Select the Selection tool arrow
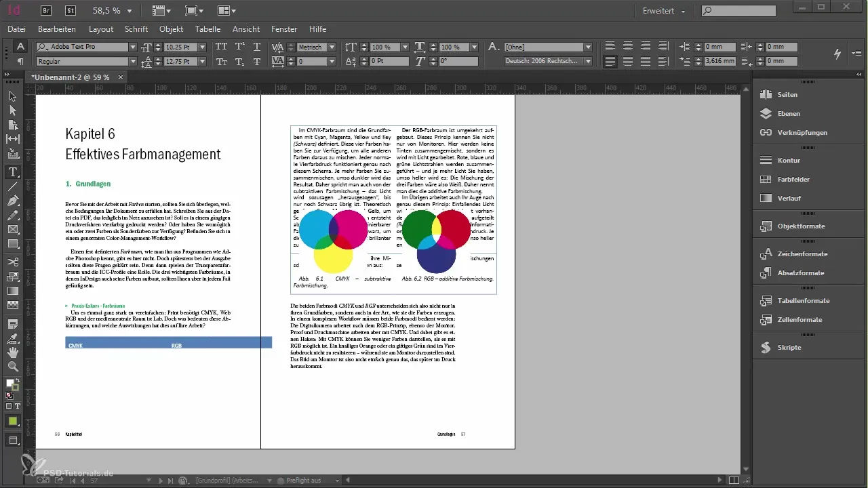 point(13,96)
